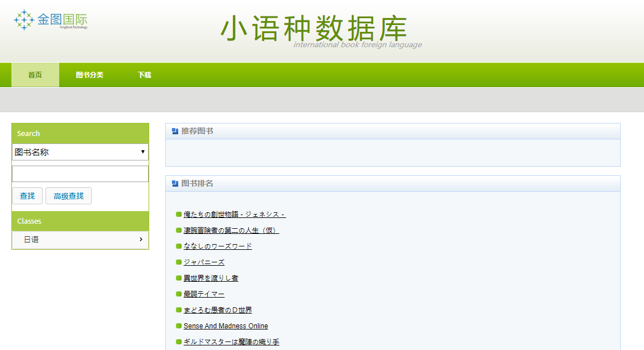Go to the 首页 navigation tab

click(x=35, y=75)
